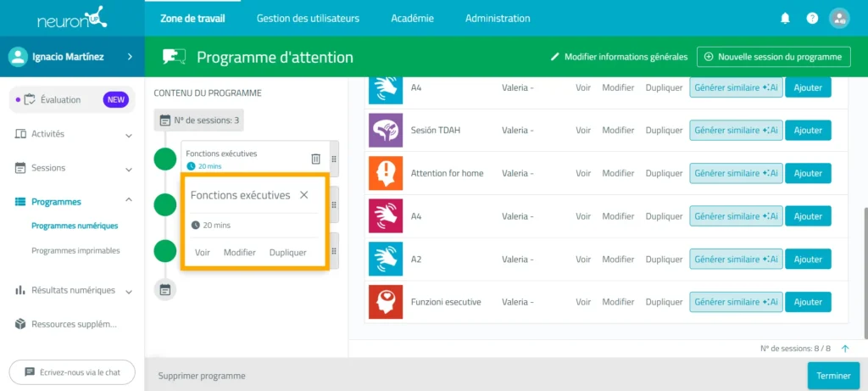Click the Attention for home orange thumbnail
Viewport: 868px width, 391px height.
[386, 173]
